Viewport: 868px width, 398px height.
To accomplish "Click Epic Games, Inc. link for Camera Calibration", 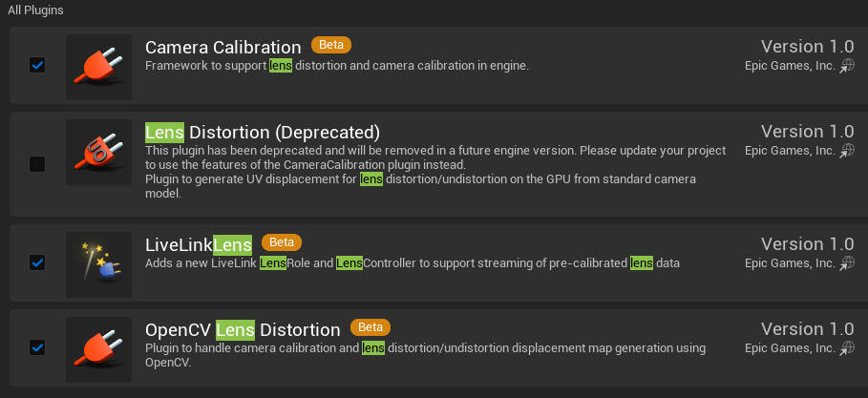I will (790, 66).
